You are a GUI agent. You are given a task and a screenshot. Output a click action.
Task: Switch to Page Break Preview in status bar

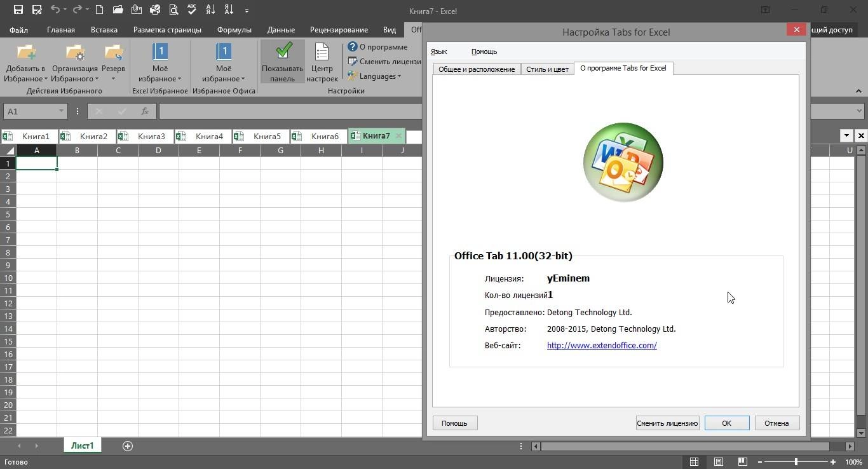click(x=742, y=462)
